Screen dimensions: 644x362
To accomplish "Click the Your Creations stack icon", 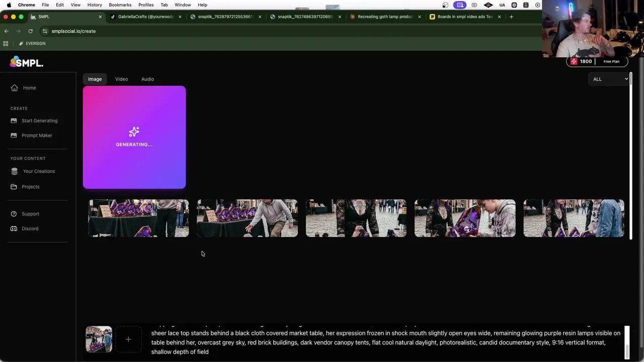I will 14,171.
